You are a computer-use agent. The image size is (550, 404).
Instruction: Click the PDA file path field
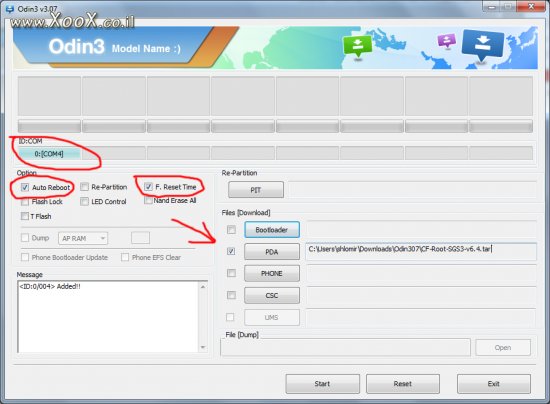421,251
